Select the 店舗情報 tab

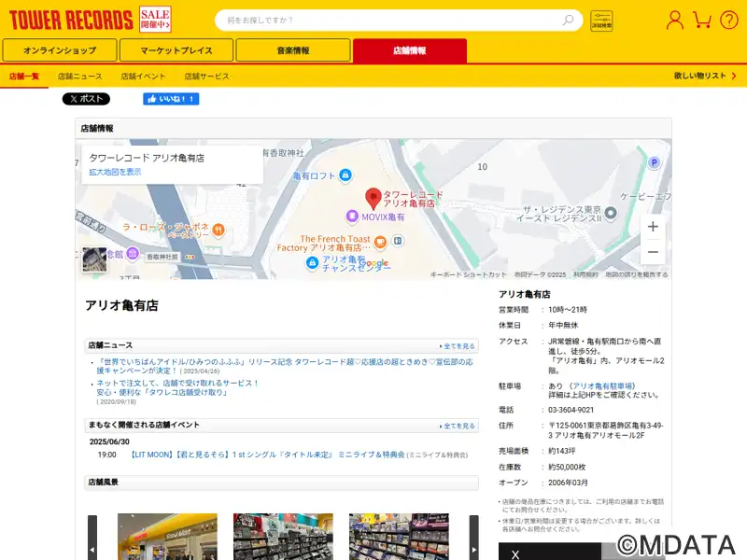tap(410, 50)
